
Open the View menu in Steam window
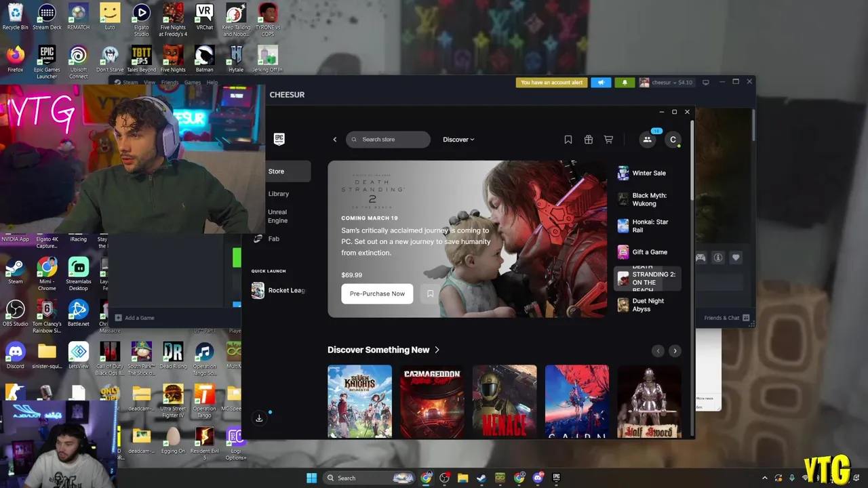(149, 83)
